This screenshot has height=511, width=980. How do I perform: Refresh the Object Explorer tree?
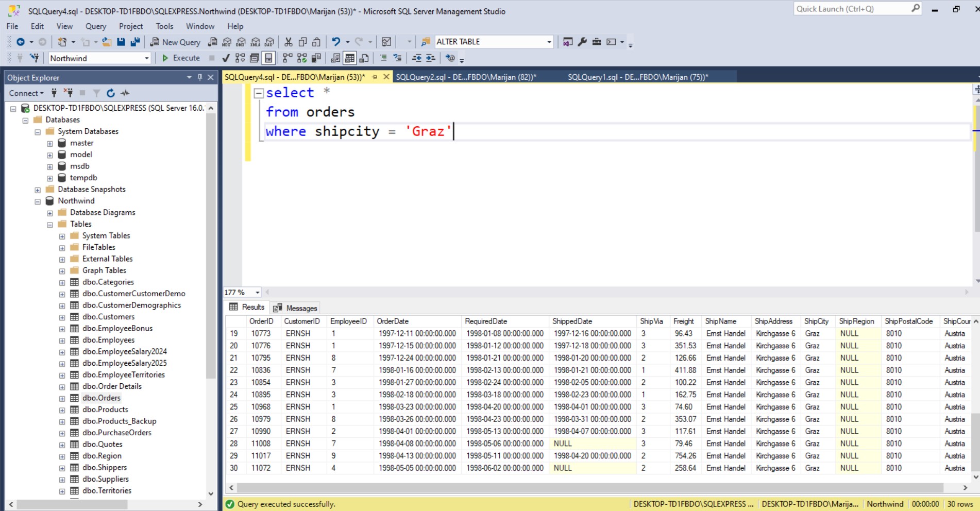[110, 93]
